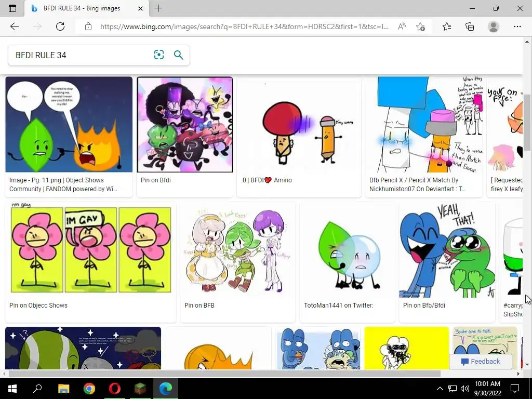The image size is (532, 399).
Task: Open the Pencil X Match Deviantart image
Action: pyautogui.click(x=424, y=125)
